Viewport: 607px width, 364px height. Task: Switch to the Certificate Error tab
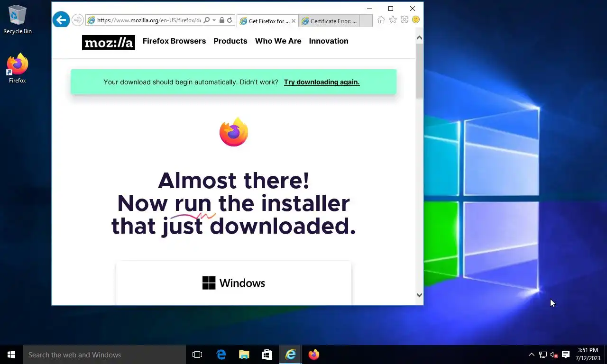coord(329,21)
